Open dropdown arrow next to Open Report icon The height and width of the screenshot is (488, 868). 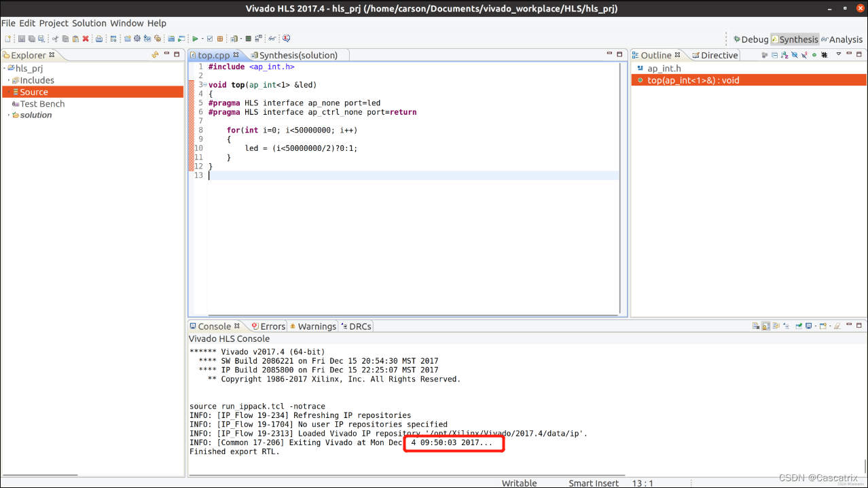coord(240,39)
